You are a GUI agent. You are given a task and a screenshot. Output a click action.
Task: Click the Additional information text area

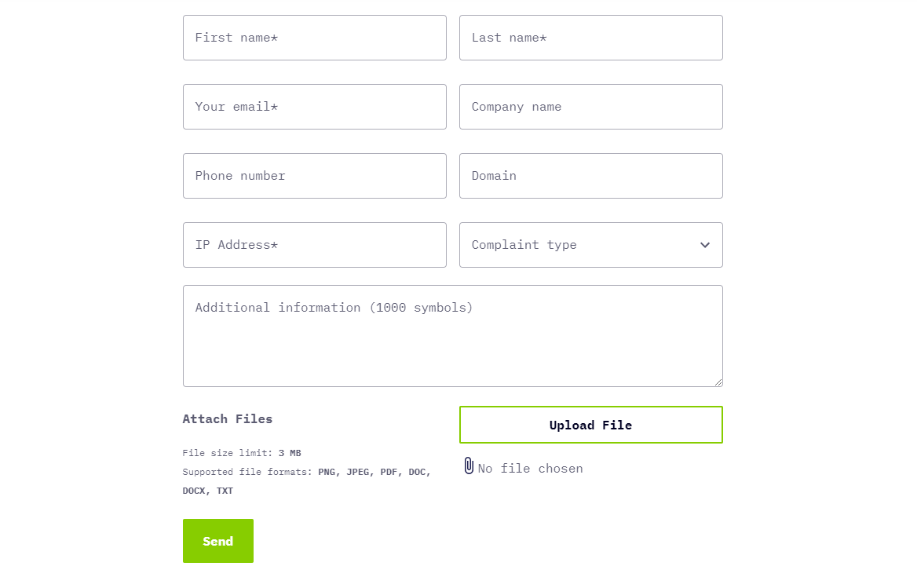(453, 336)
